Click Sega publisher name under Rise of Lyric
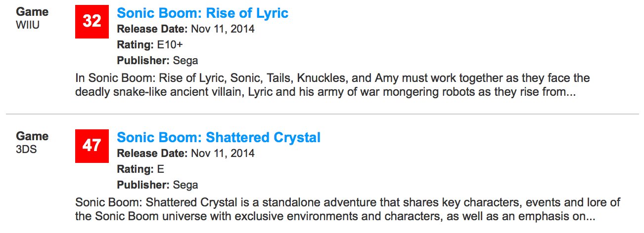 (185, 61)
